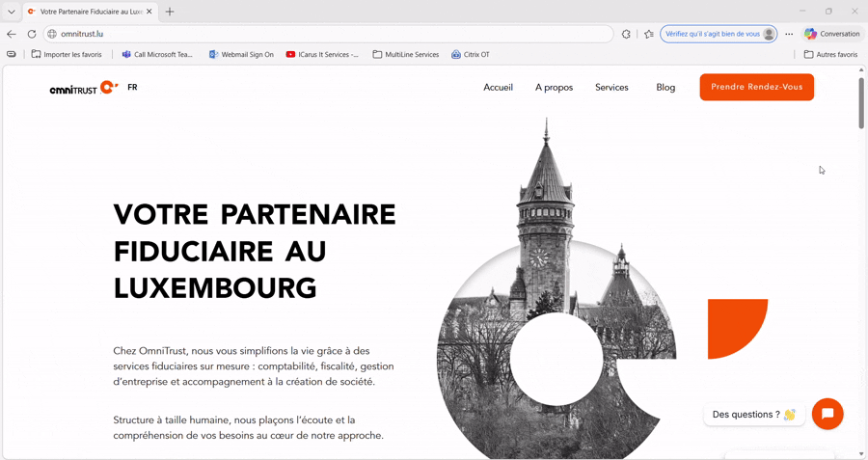Open the MultiLine Services bookmark folder

pyautogui.click(x=405, y=55)
